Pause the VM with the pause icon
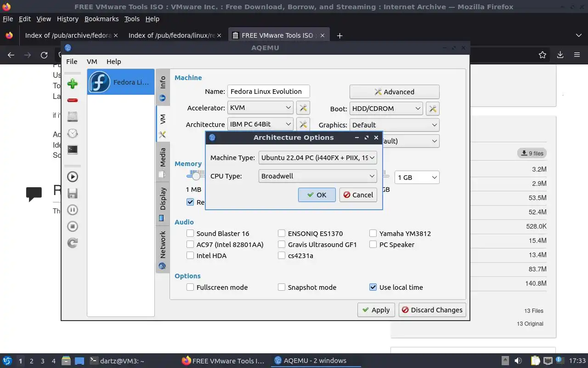Image resolution: width=588 pixels, height=368 pixels. (x=73, y=210)
